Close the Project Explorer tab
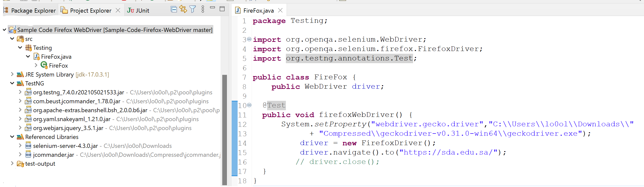The width and height of the screenshot is (644, 187). pos(118,10)
